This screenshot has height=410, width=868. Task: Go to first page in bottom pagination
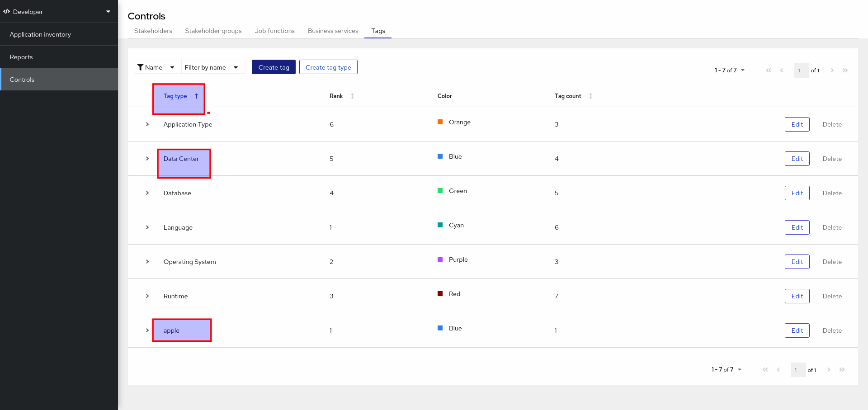pyautogui.click(x=765, y=370)
